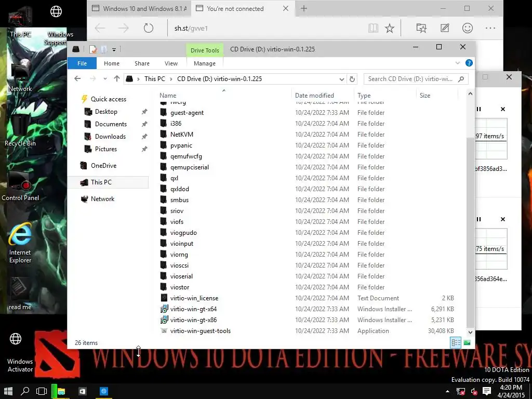
Task: Switch to Large icons view layout
Action: click(467, 343)
